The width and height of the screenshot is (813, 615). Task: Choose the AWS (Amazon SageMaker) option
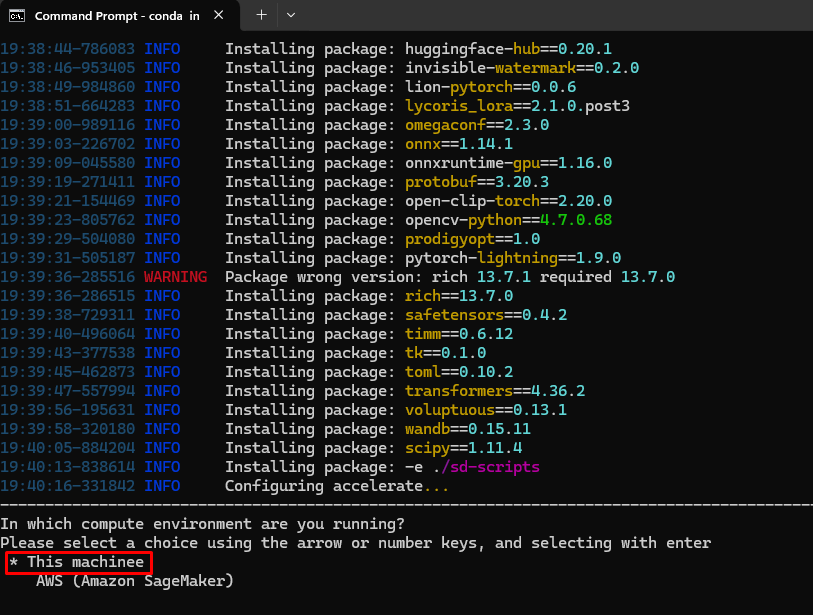134,581
